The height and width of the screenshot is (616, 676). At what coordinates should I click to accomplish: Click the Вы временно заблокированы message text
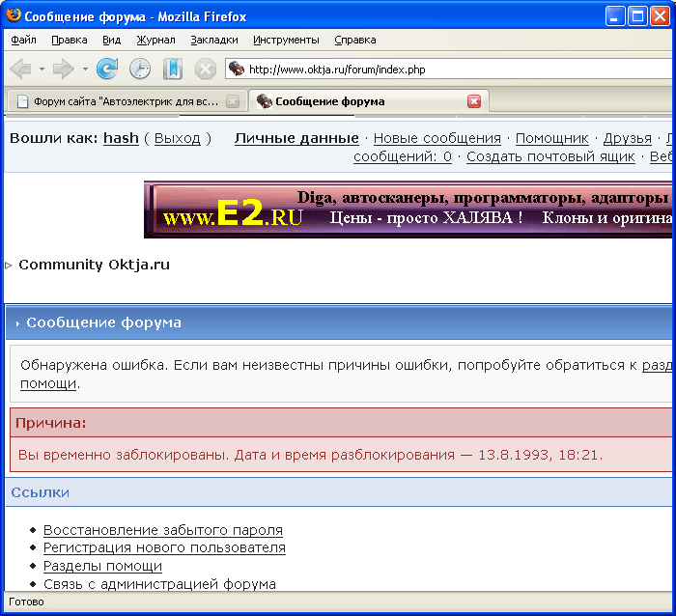click(x=310, y=455)
